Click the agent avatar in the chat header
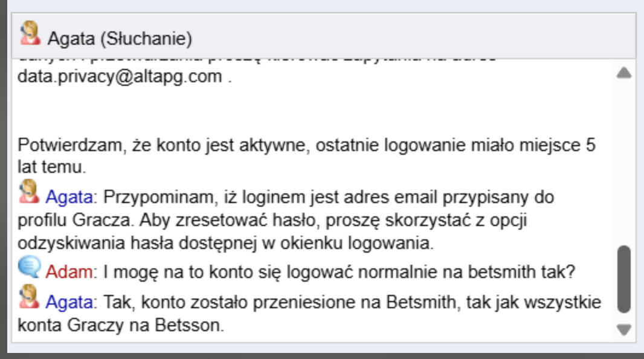Image resolution: width=644 pixels, height=359 pixels. tap(30, 33)
